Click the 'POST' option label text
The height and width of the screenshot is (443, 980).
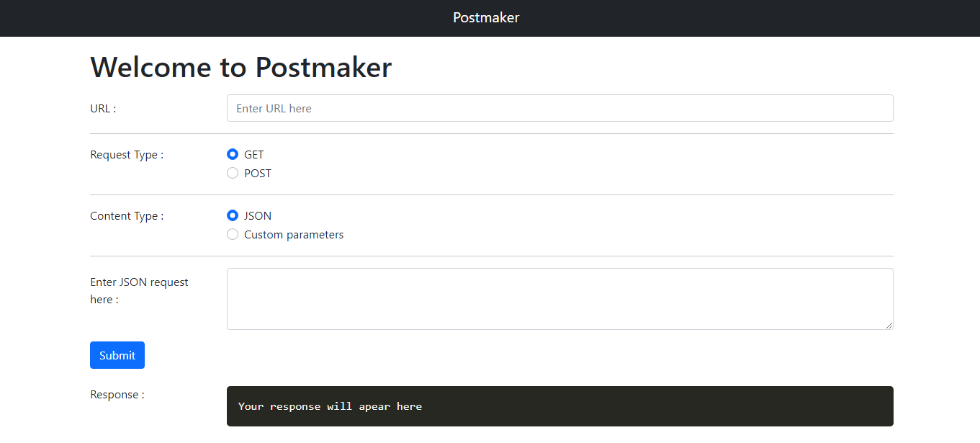pos(258,173)
